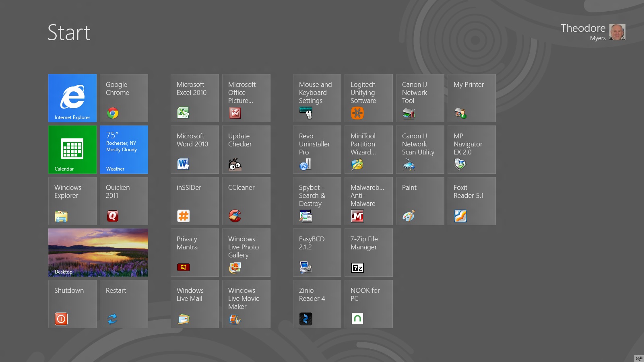Click the Restart tile
Image resolution: width=644 pixels, height=362 pixels.
(x=124, y=304)
